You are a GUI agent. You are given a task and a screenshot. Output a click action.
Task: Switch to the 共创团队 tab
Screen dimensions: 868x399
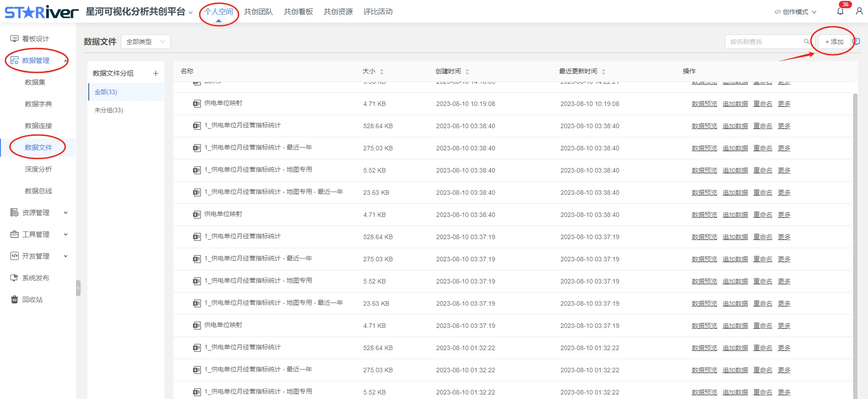tap(258, 12)
